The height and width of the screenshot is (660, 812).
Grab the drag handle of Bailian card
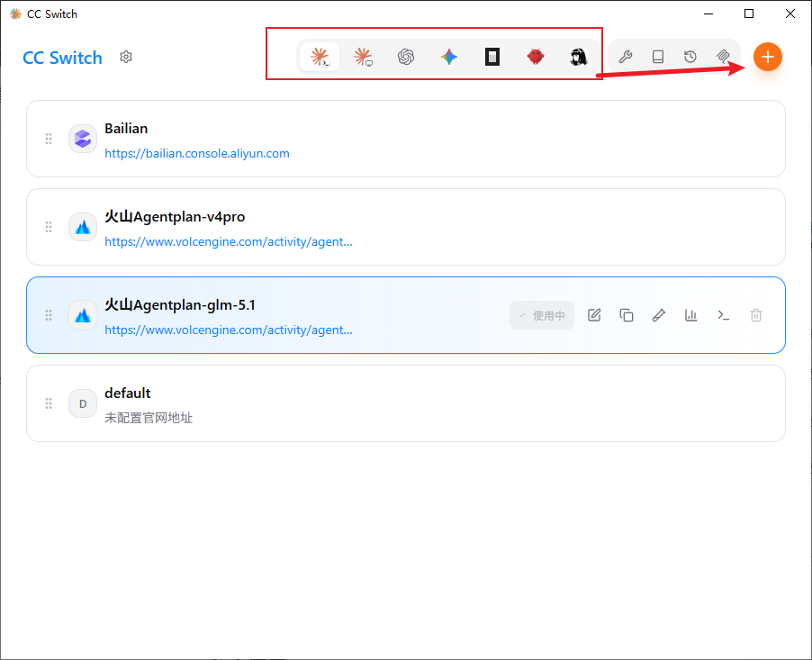click(49, 139)
